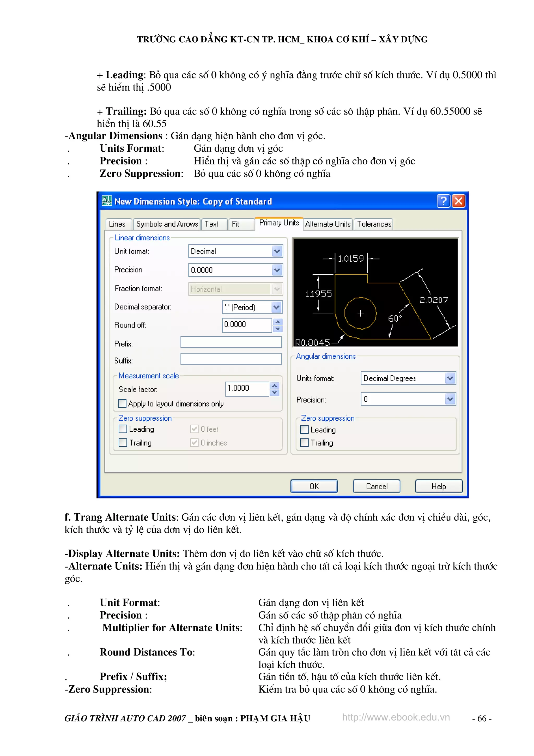This screenshot has height=756, width=534.
Task: Click the AutoCAD dialog title bar icon
Action: 107,201
